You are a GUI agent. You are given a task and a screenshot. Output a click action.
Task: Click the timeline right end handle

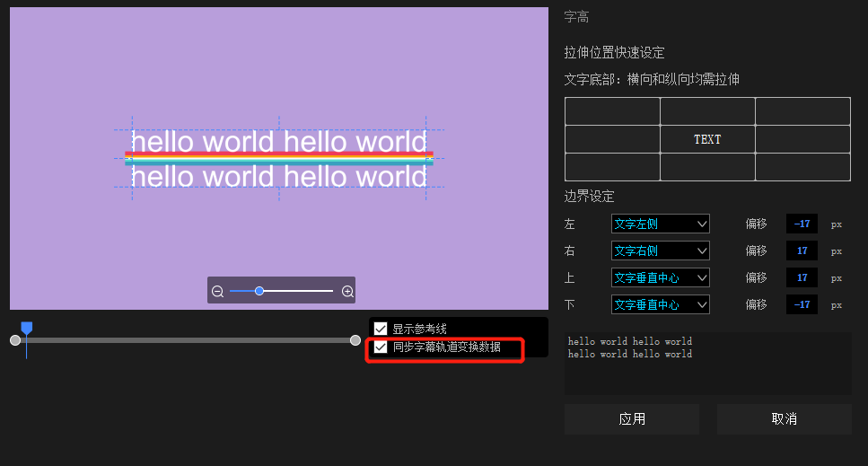[355, 340]
